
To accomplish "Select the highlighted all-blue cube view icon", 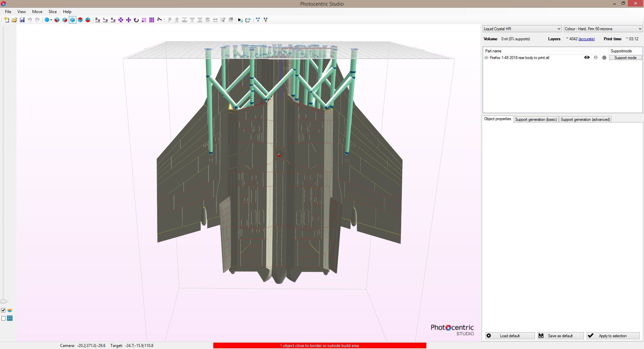I will [72, 20].
